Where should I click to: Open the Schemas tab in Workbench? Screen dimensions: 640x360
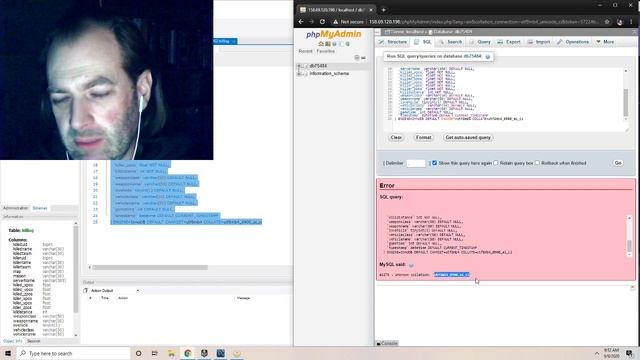(40, 208)
